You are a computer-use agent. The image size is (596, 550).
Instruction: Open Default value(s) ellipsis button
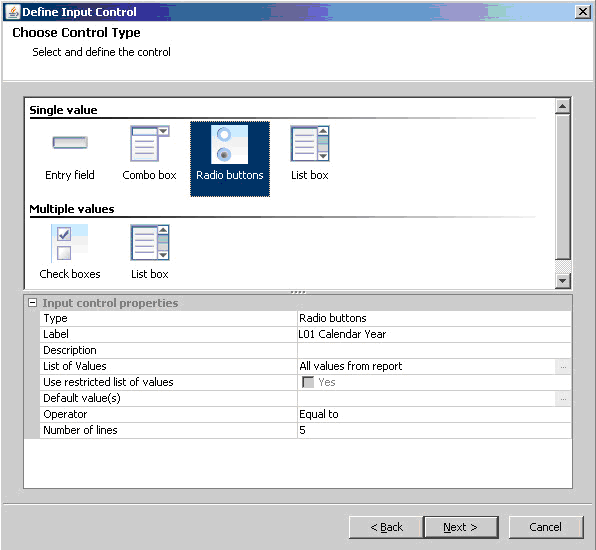click(563, 398)
